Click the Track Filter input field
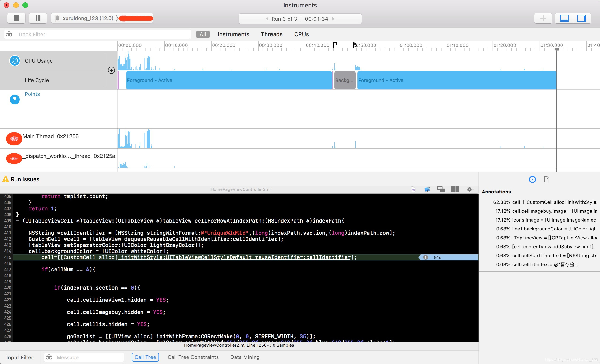Viewport: 600px width, 364px height. tap(102, 35)
